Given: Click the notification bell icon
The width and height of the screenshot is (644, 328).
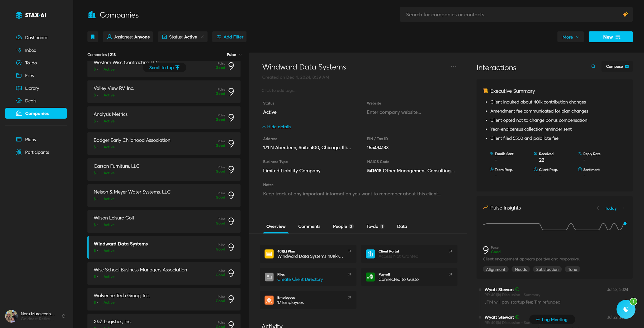Looking at the screenshot, I should pos(64,316).
